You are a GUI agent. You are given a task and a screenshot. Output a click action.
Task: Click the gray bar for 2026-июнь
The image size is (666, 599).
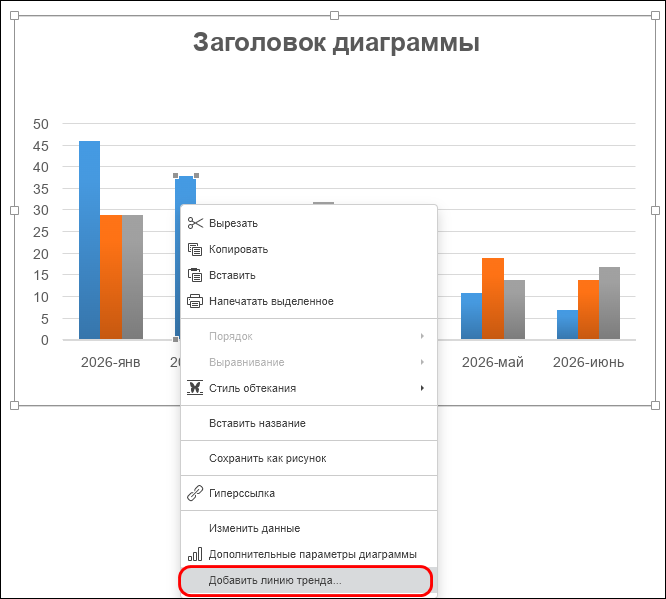(609, 303)
